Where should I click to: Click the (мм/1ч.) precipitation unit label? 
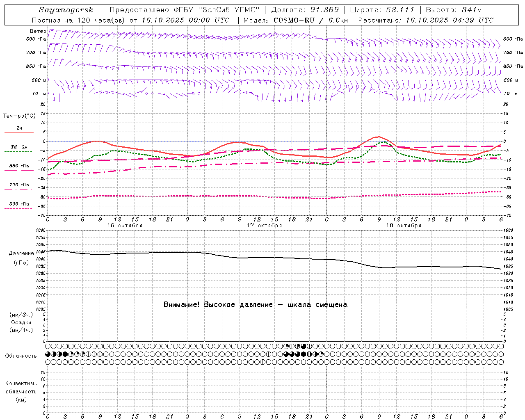(21, 330)
